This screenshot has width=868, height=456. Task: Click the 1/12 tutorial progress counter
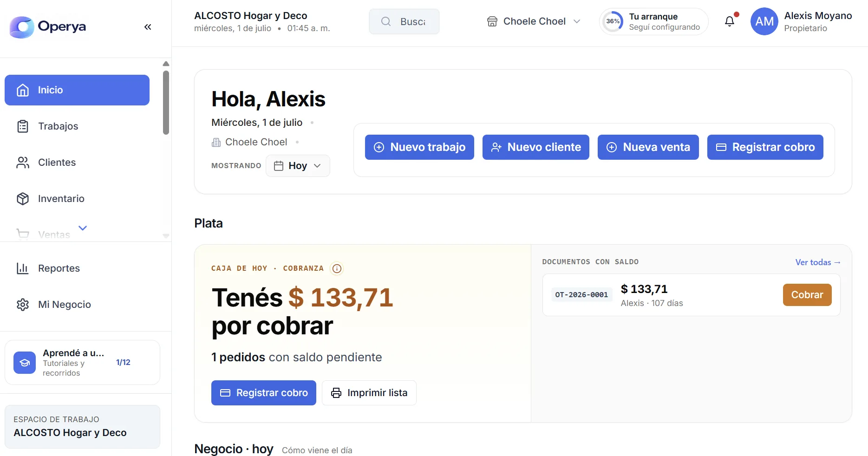coord(123,363)
